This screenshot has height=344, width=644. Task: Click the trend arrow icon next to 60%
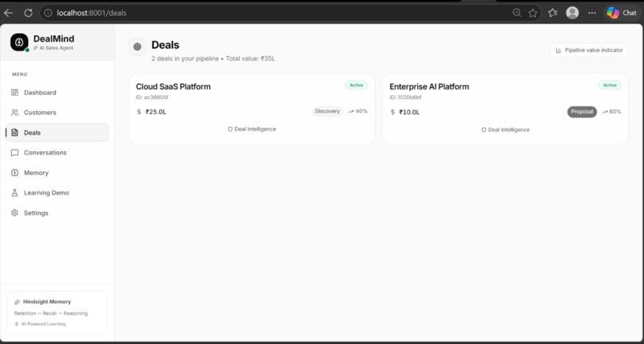[x=606, y=112]
